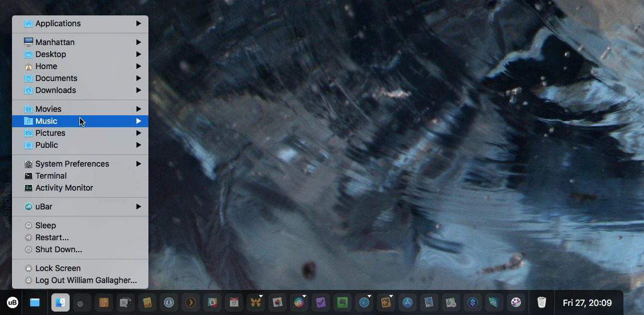Expand the Applications submenu
The image size is (644, 315).
[80, 23]
